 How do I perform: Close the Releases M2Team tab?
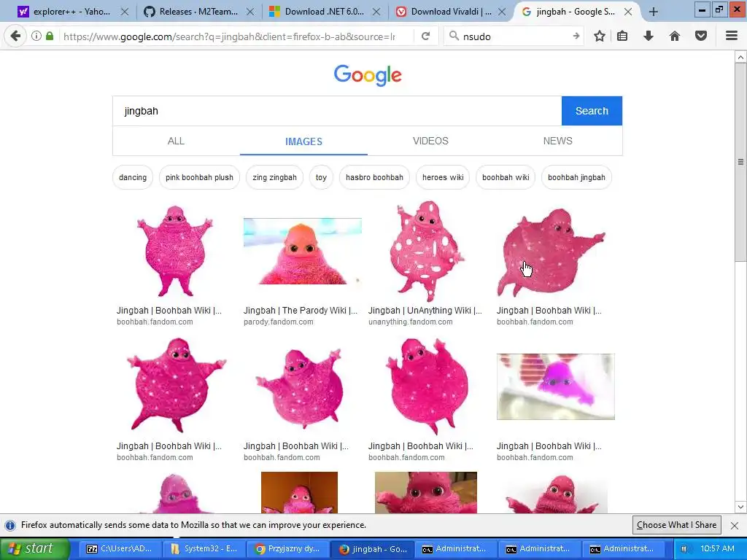point(250,12)
